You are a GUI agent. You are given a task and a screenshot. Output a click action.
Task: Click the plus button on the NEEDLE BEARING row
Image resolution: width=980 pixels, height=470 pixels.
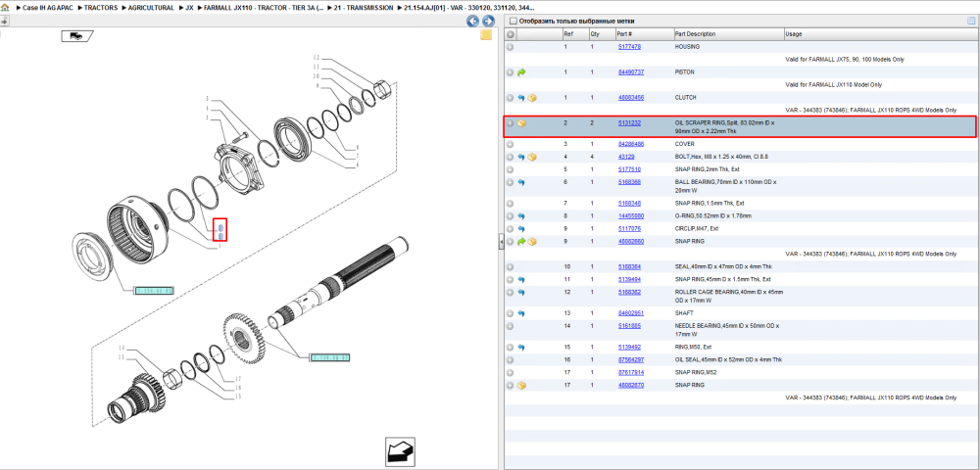[511, 326]
